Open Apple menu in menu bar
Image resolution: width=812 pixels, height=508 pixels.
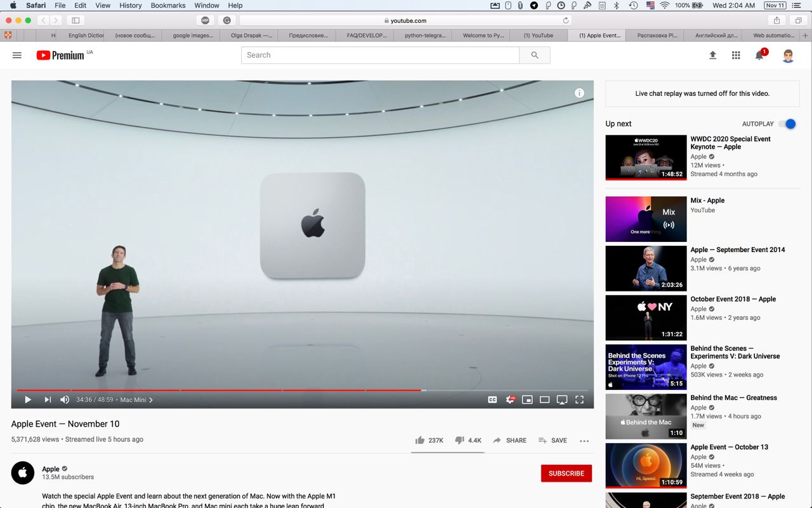pyautogui.click(x=13, y=5)
